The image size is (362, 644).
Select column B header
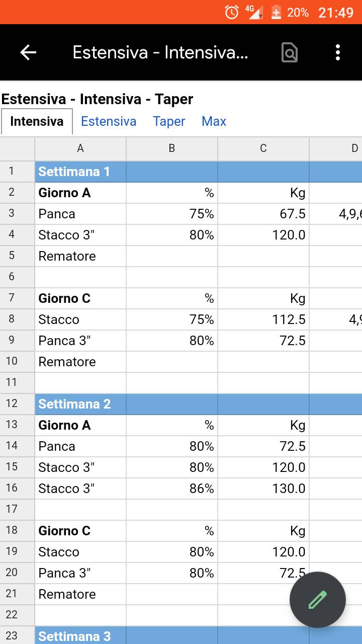click(172, 148)
